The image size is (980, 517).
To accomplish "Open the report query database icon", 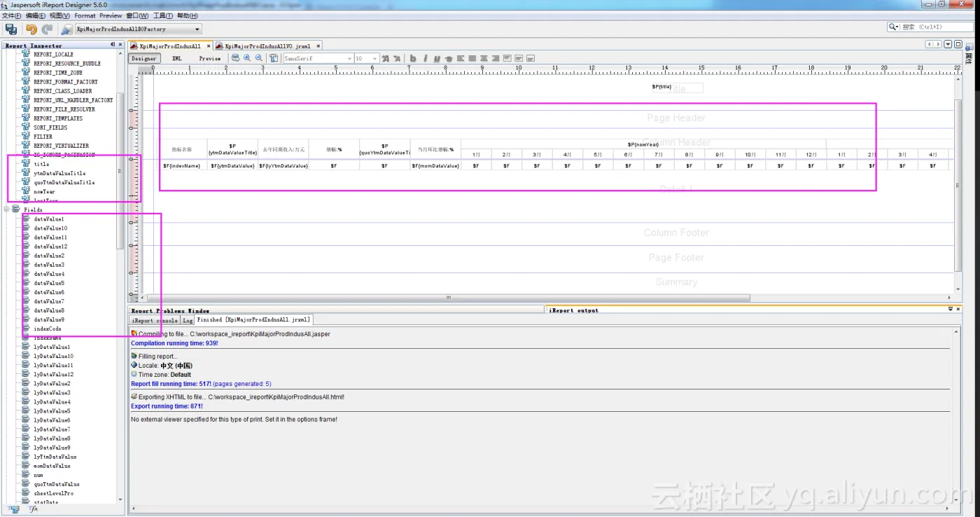I will 236,58.
